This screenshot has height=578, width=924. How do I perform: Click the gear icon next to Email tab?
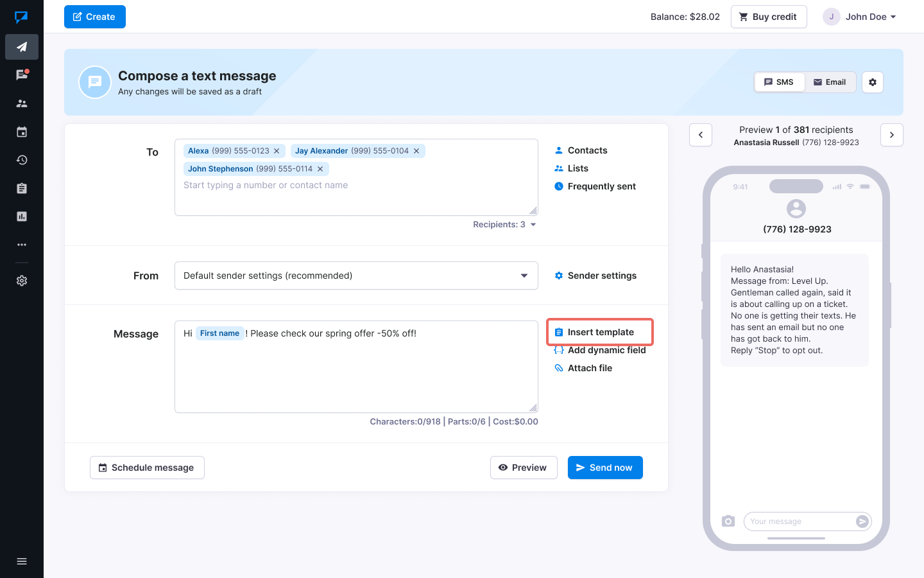(872, 82)
